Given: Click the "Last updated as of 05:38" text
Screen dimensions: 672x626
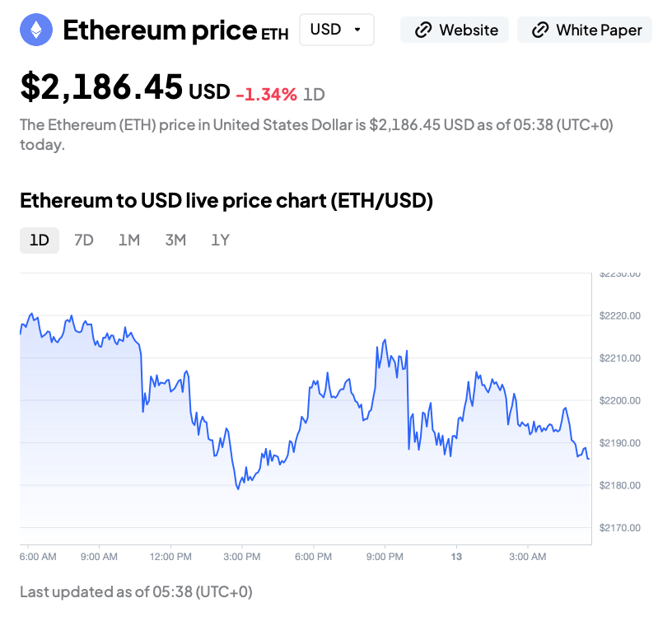Looking at the screenshot, I should [136, 591].
